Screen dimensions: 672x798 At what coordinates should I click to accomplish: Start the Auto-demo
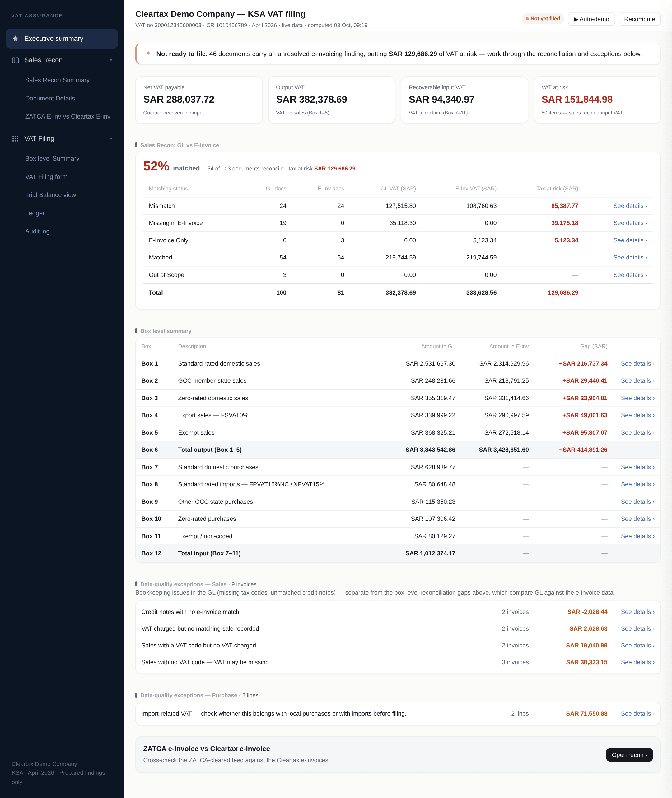591,19
